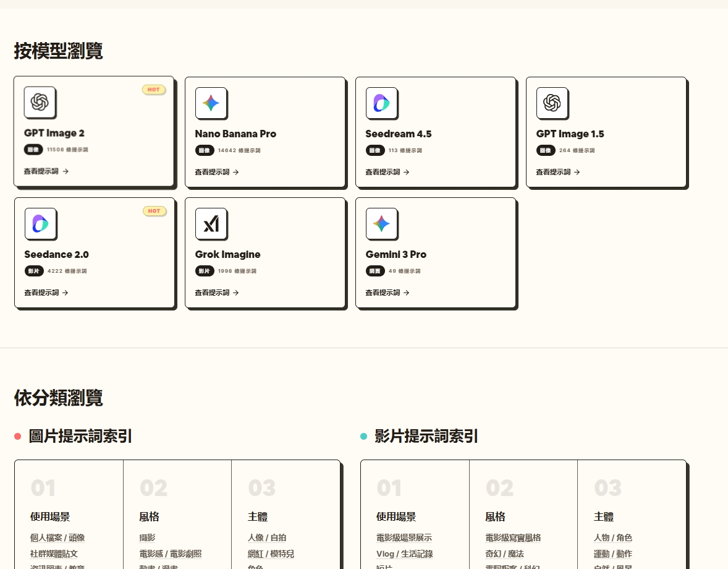
Task: Click the GPT Image 1.5 card title
Action: pos(570,134)
